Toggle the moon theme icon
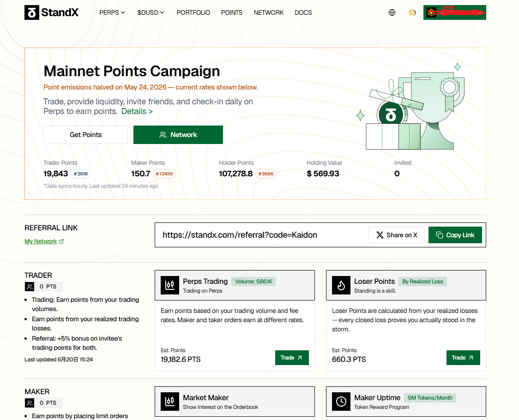Viewport: 519px width, 420px height. (x=412, y=12)
